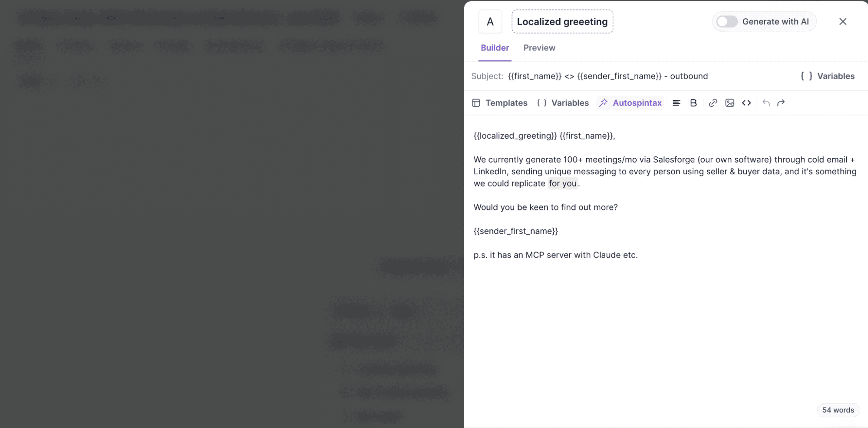Enable the Generate with AI switch
Screen dimensions: 868x428
[727, 22]
